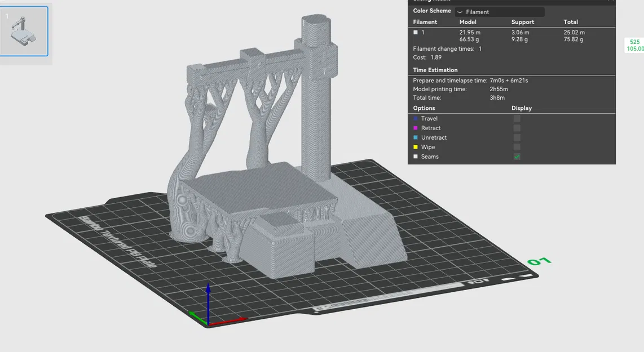This screenshot has width=644, height=352.
Task: Click the green 01 plate label on the bed
Action: click(x=540, y=260)
